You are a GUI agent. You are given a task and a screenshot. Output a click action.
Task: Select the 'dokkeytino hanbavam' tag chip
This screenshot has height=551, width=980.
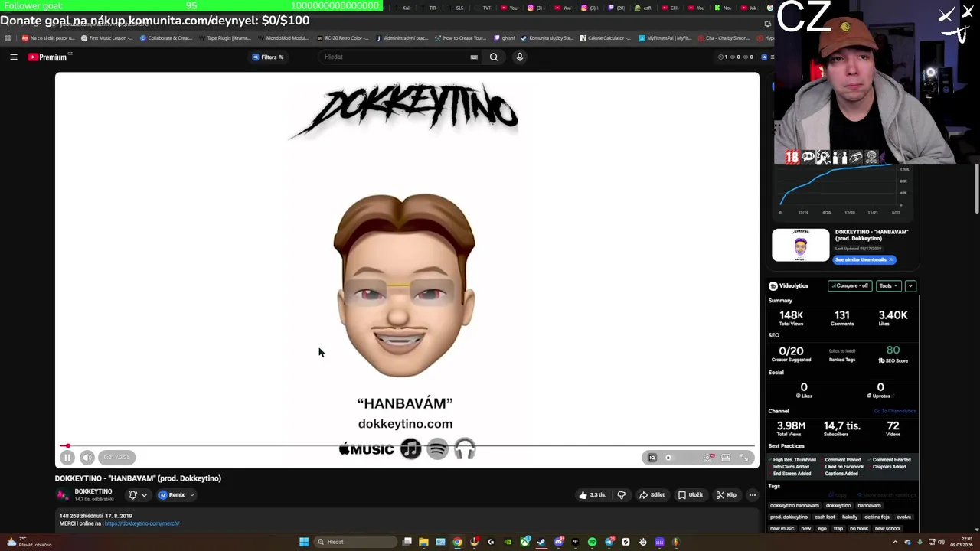(x=794, y=506)
